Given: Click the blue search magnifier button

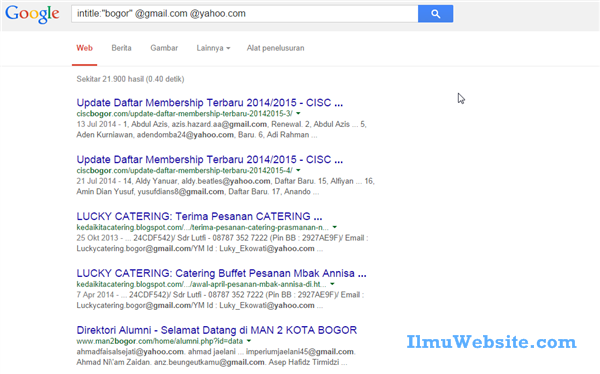Looking at the screenshot, I should 435,14.
